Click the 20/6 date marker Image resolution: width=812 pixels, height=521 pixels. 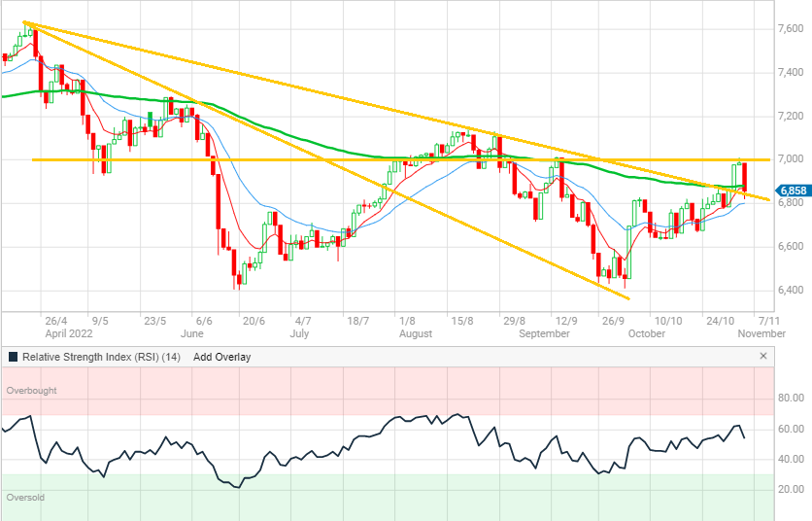254,319
